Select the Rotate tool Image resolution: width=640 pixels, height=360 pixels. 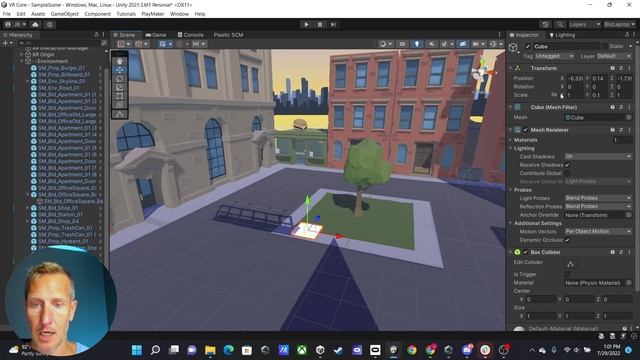point(120,78)
